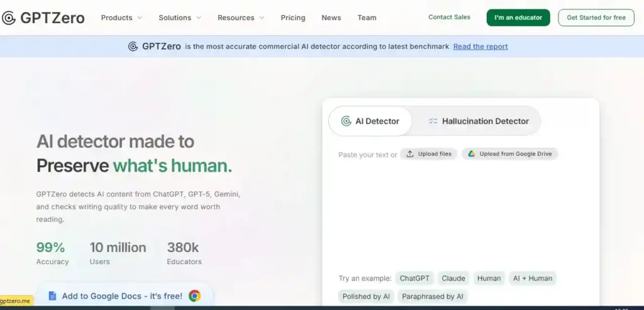Try the ChatGPT example

pos(414,279)
